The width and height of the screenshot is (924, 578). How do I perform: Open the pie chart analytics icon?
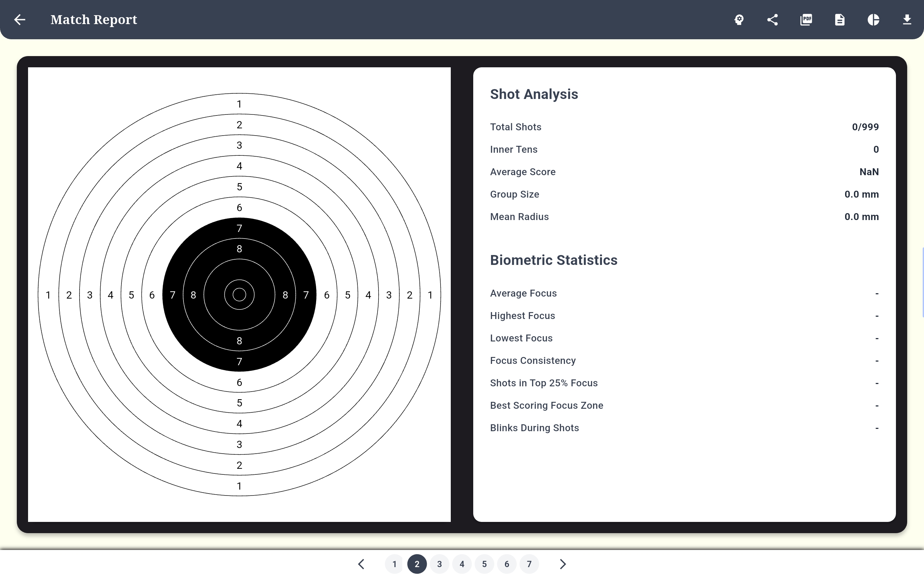[873, 19]
